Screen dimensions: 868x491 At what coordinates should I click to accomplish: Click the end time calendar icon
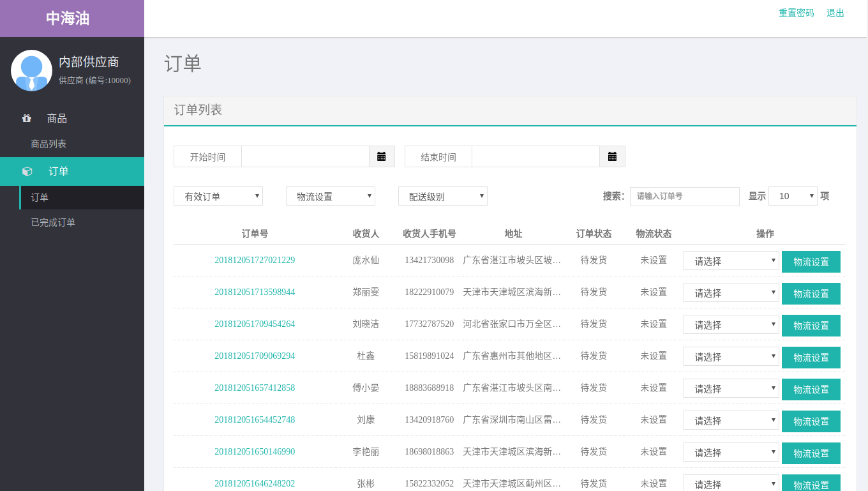(x=612, y=156)
